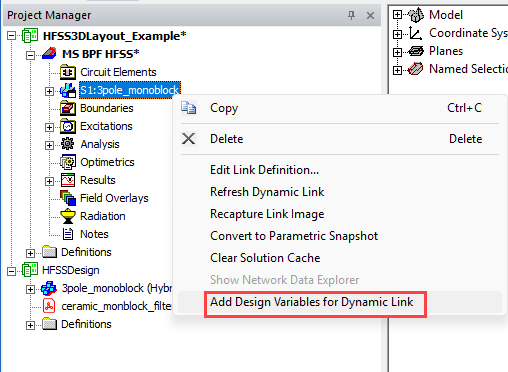The height and width of the screenshot is (372, 508).
Task: Click the Named Selections icon
Action: tap(415, 69)
